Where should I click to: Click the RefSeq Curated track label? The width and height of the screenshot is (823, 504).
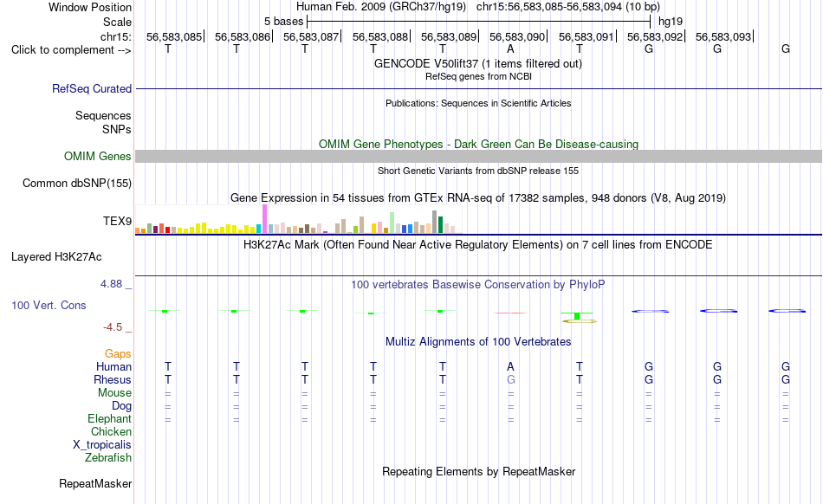(x=91, y=88)
